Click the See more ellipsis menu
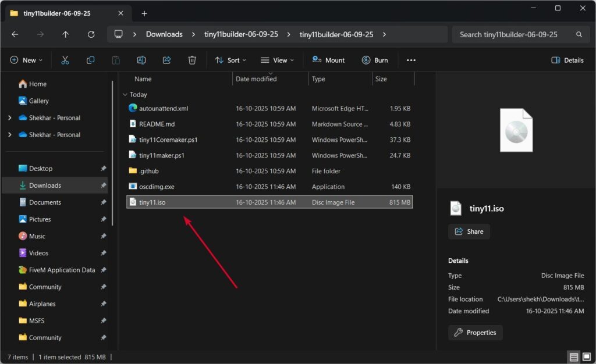Viewport: 596px width, 364px height. click(411, 60)
